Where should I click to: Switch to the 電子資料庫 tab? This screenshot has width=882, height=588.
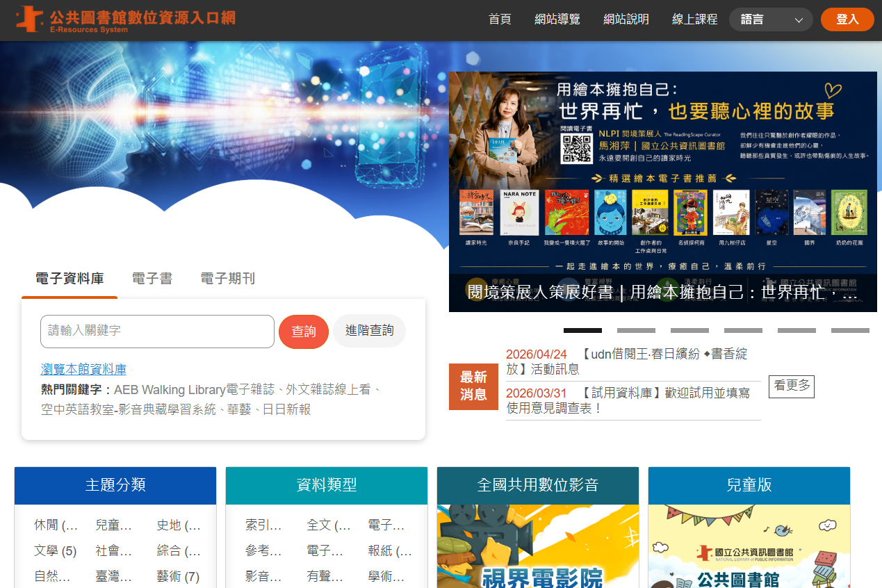pyautogui.click(x=70, y=279)
